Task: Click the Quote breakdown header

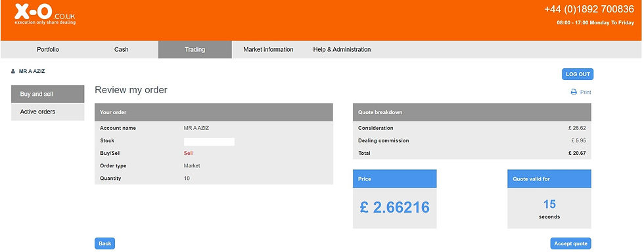Action: click(472, 112)
